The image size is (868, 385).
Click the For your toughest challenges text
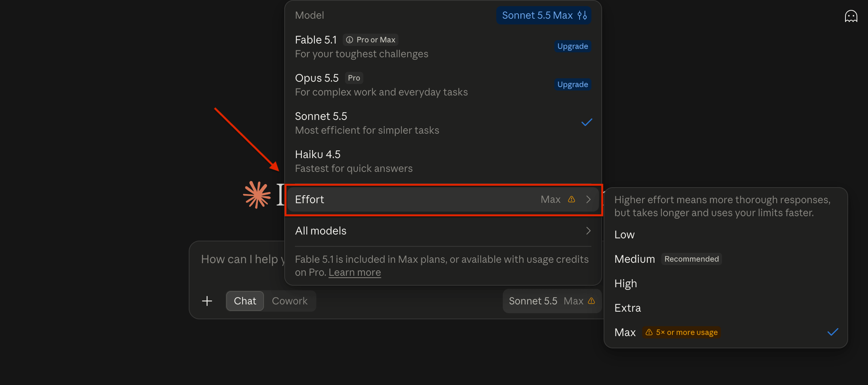coord(361,54)
